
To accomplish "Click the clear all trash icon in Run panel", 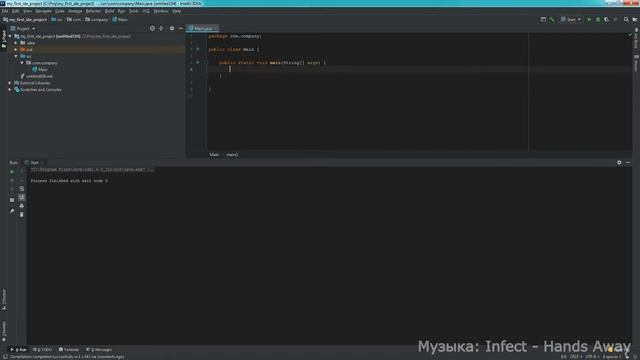I will pyautogui.click(x=22, y=215).
